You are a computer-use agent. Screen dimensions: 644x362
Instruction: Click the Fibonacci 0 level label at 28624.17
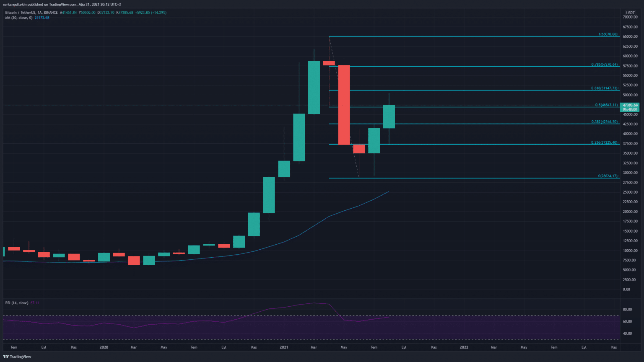coord(608,176)
